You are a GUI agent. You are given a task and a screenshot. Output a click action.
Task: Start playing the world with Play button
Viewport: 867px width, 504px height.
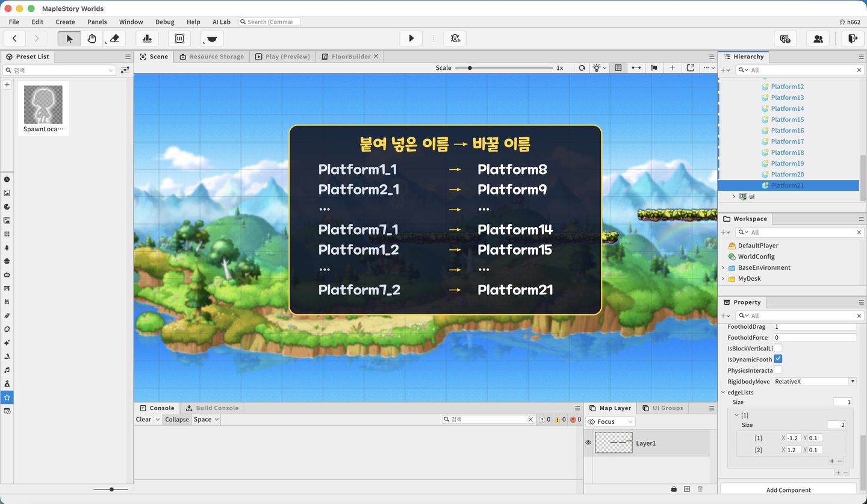point(411,39)
